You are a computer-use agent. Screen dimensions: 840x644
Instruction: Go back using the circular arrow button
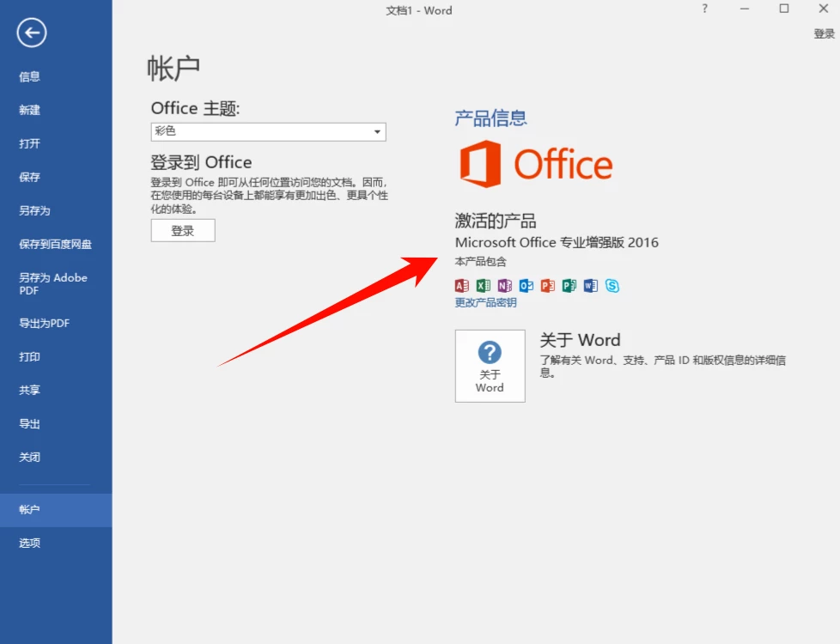(x=32, y=33)
